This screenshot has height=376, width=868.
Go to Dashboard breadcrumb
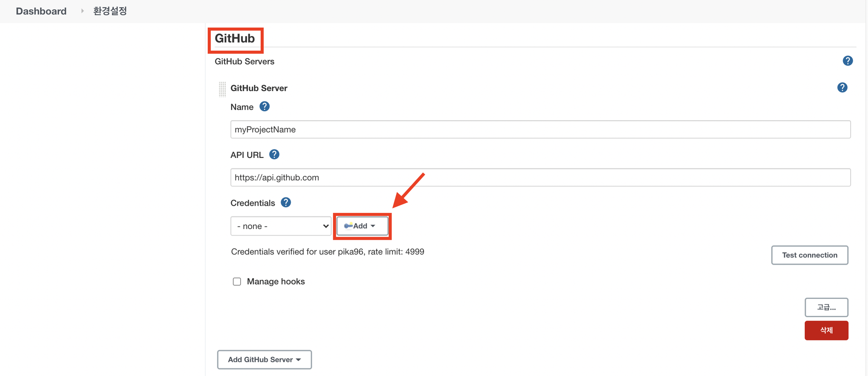41,11
